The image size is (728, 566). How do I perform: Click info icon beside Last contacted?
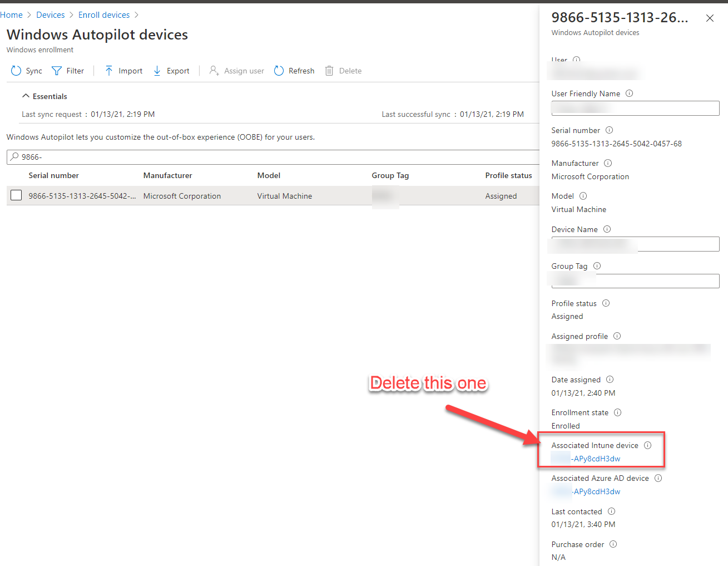[611, 511]
